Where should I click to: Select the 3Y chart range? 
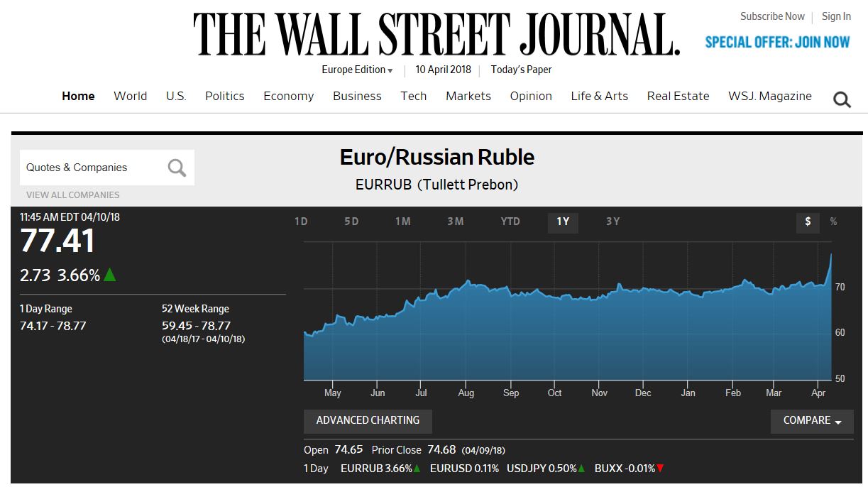pos(612,221)
